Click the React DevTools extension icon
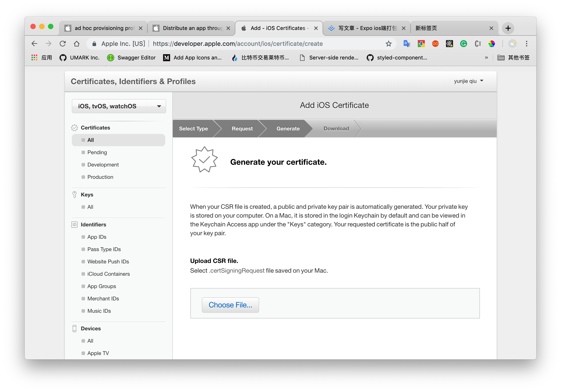 449,44
